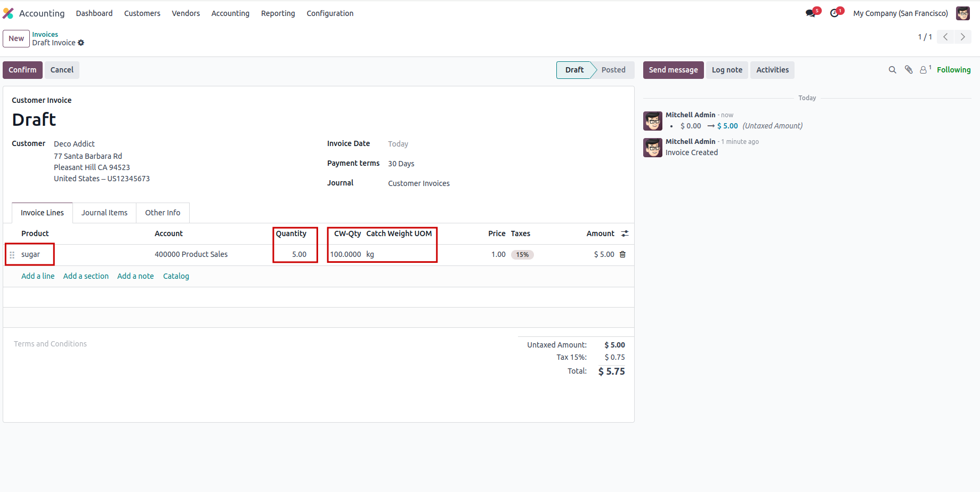This screenshot has width=980, height=492.
Task: Open the optional columns adjust icon
Action: click(625, 233)
